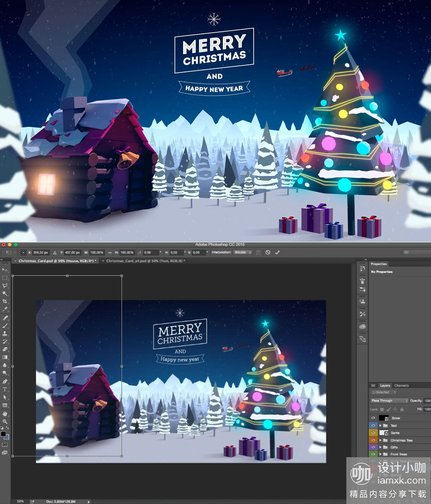This screenshot has width=431, height=504.
Task: Cancel the transform in options bar
Action: 268,252
